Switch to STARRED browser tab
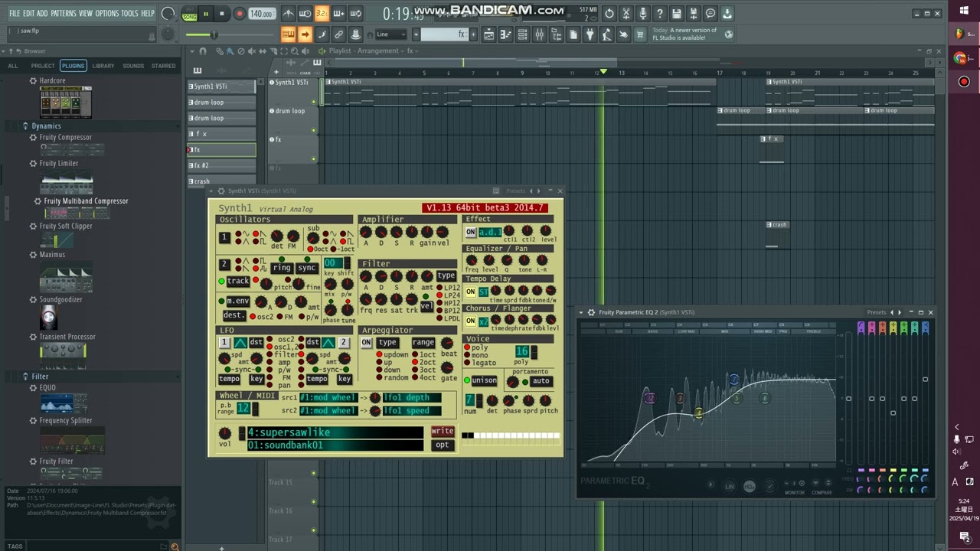The width and height of the screenshot is (980, 551). (163, 66)
